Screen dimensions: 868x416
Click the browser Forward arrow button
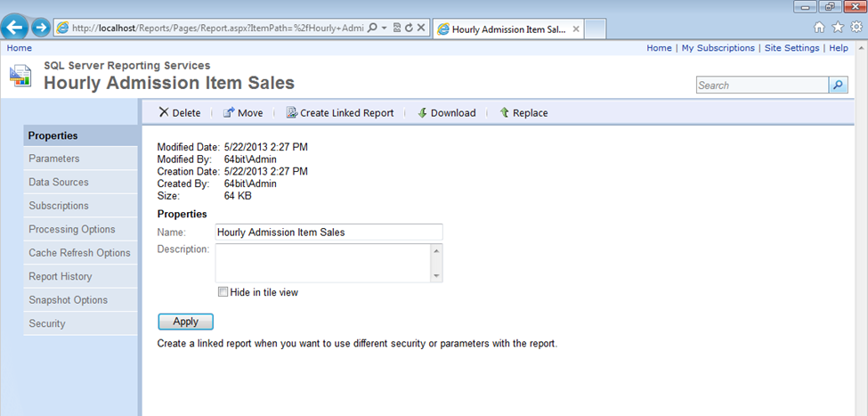(40, 28)
